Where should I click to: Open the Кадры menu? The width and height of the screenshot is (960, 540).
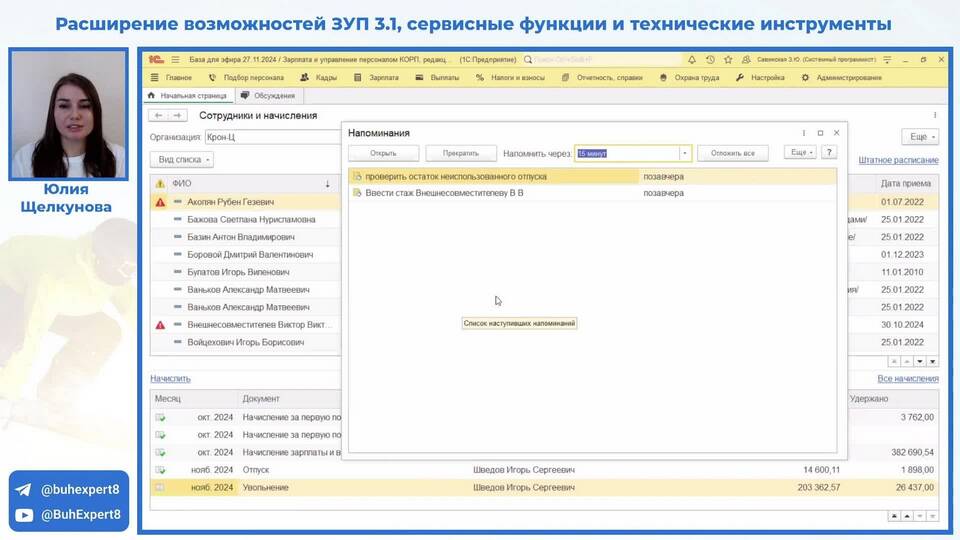[319, 77]
